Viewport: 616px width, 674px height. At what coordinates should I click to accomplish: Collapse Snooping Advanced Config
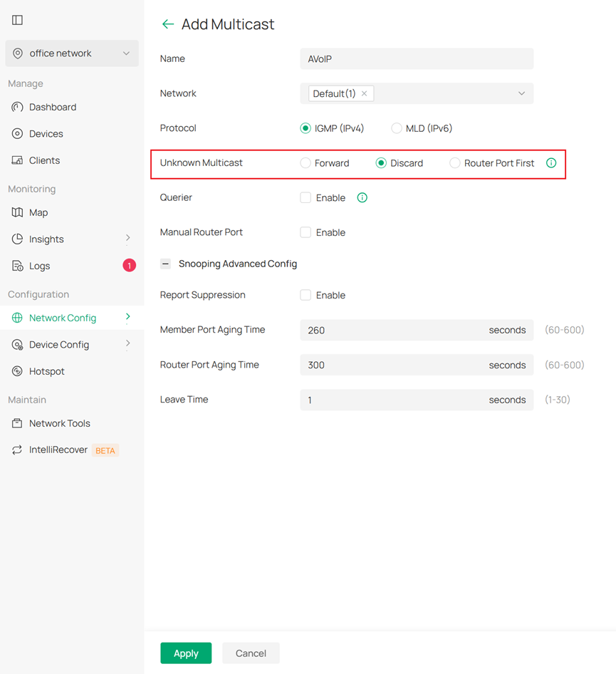(x=165, y=263)
